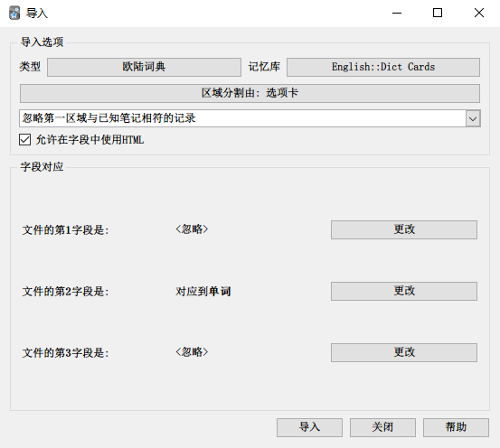Choose note type 欧陆词典 button
The width and height of the screenshot is (500, 448).
(144, 67)
